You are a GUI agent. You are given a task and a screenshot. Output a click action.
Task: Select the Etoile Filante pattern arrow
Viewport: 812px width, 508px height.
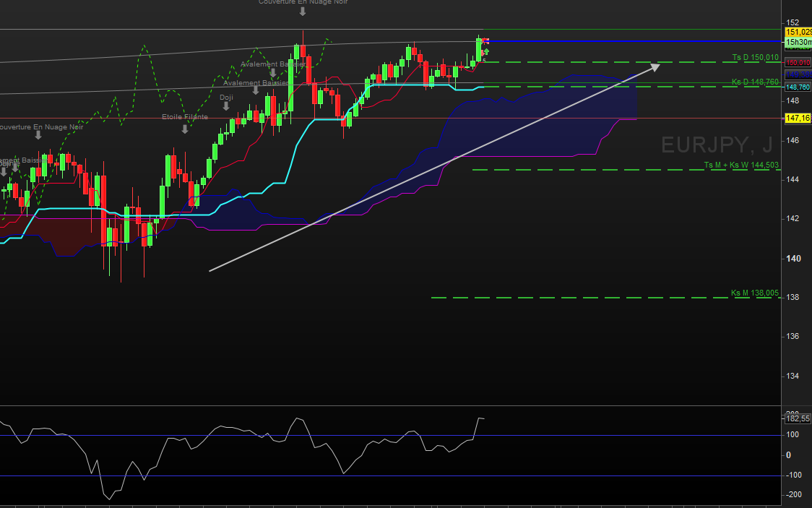(185, 129)
